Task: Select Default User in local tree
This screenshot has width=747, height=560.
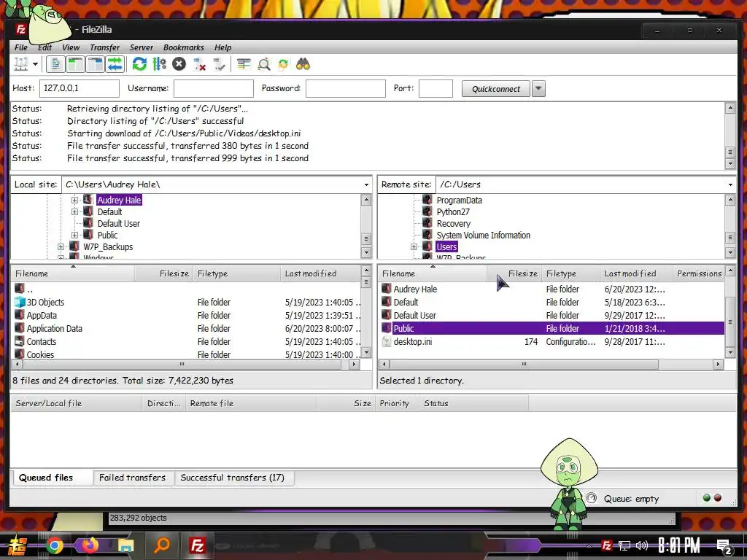Action: point(119,223)
